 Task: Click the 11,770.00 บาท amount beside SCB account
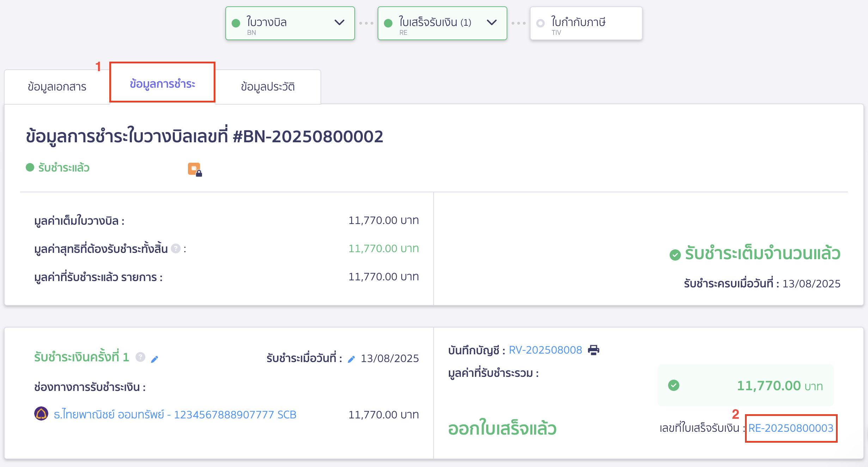click(384, 415)
